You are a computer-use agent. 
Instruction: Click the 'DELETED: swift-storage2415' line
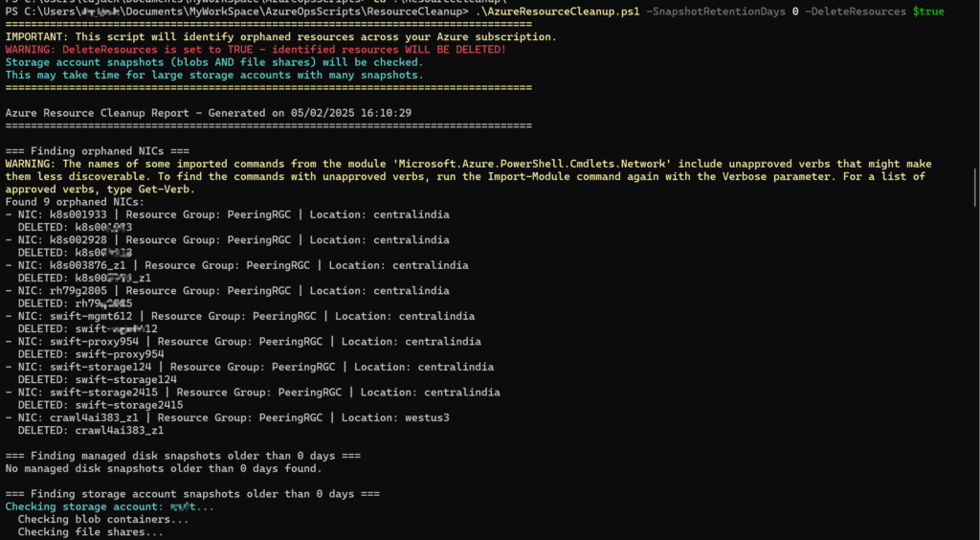(x=100, y=405)
